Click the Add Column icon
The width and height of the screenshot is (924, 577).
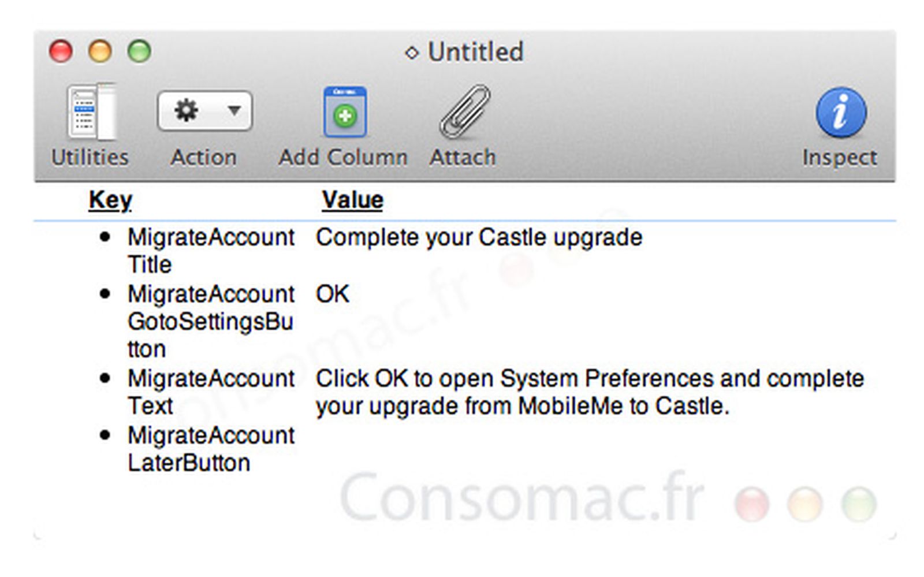point(345,111)
